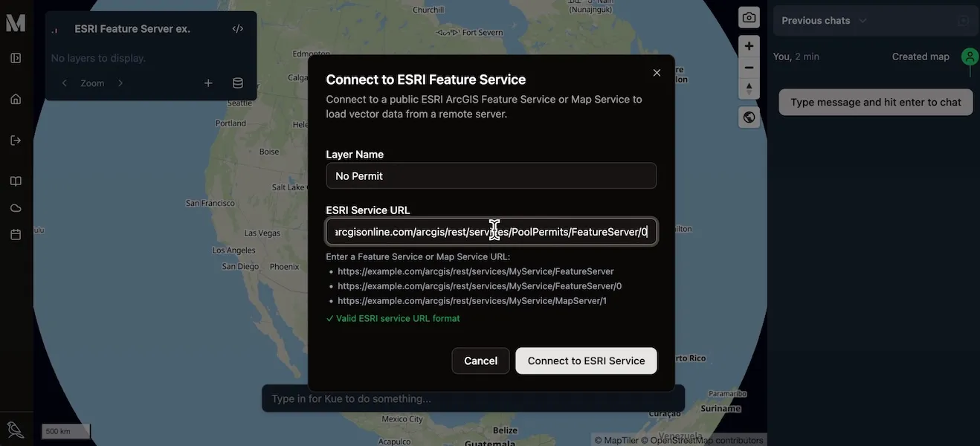Image resolution: width=980 pixels, height=446 pixels.
Task: Click the 'Valid ESRI service URL format' message
Action: 393,318
